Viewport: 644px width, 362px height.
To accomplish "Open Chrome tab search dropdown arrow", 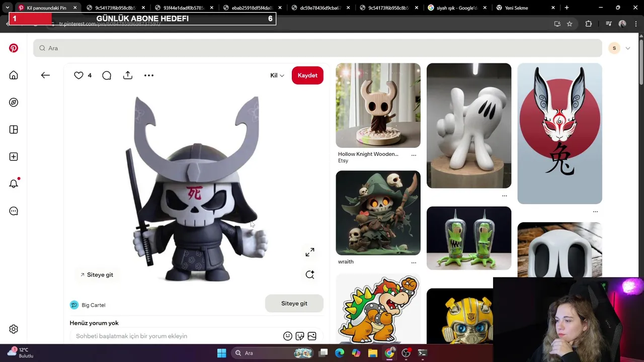I will tap(8, 8).
